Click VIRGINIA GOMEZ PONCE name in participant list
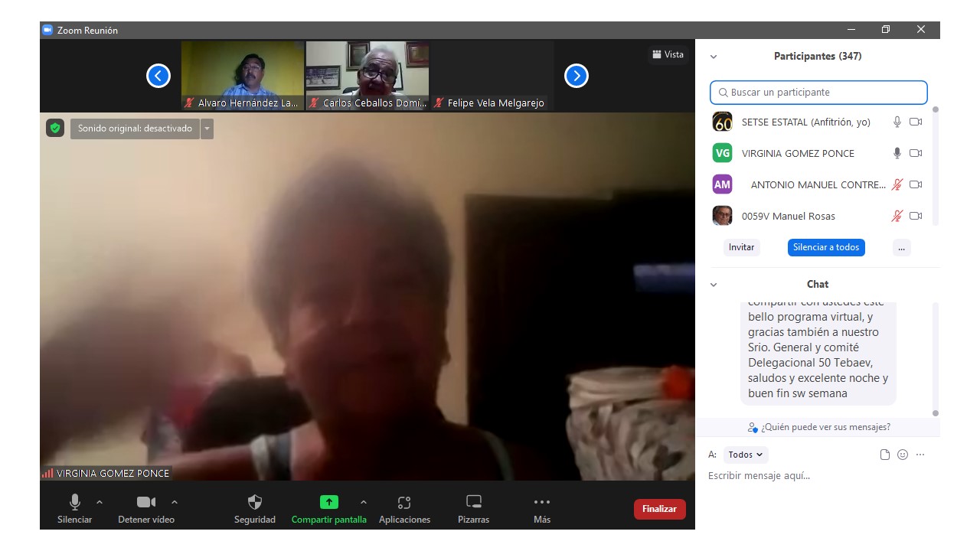The height and width of the screenshot is (551, 980). coord(798,153)
